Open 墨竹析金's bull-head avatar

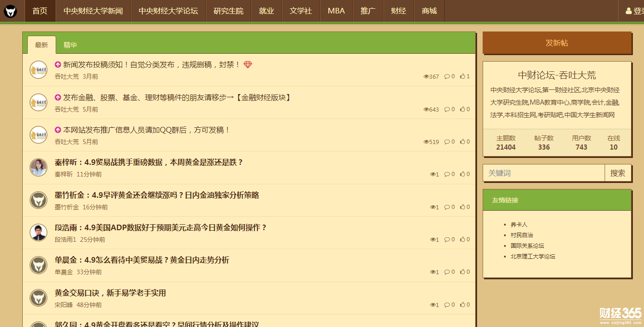click(38, 200)
